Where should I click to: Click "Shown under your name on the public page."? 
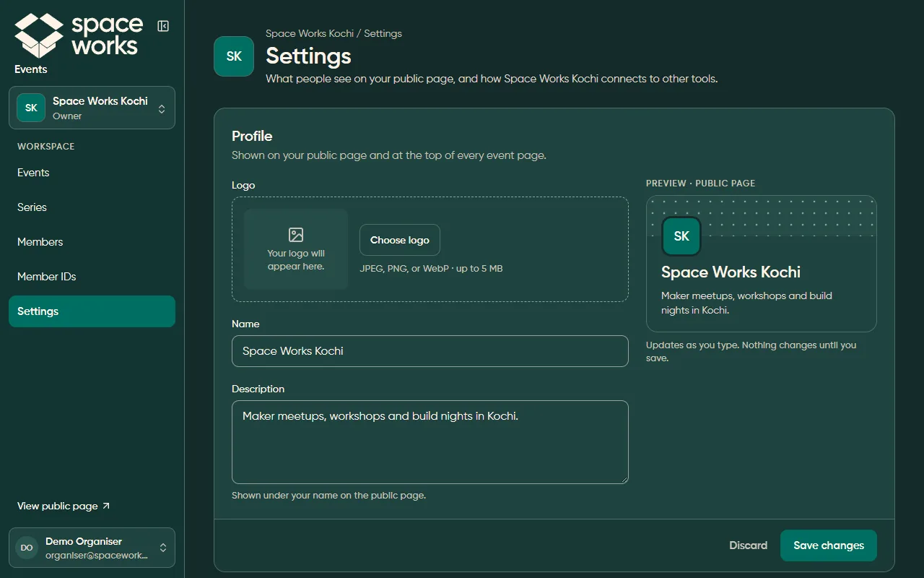[328, 496]
